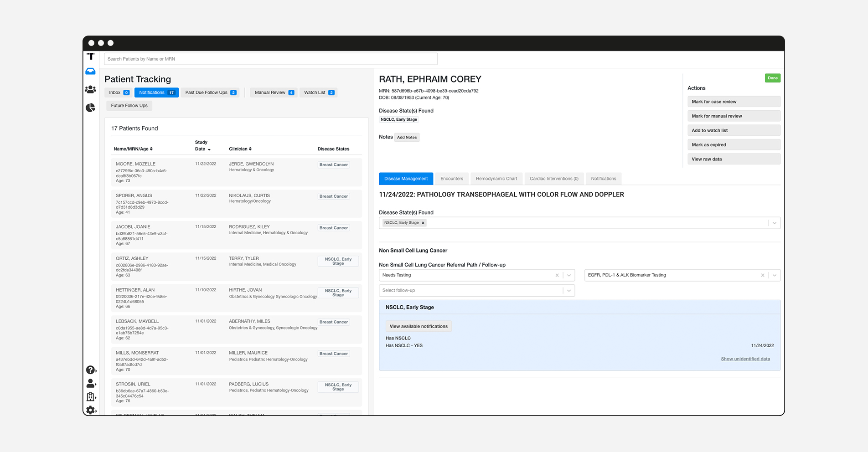868x452 pixels.
Task: Clear the EGFR biomarker testing selection
Action: 762,275
